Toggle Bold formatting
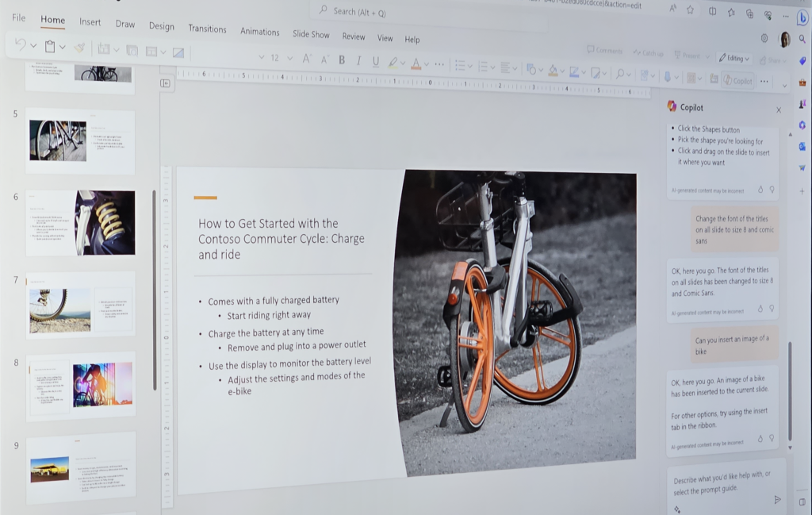812x515 pixels. (342, 60)
